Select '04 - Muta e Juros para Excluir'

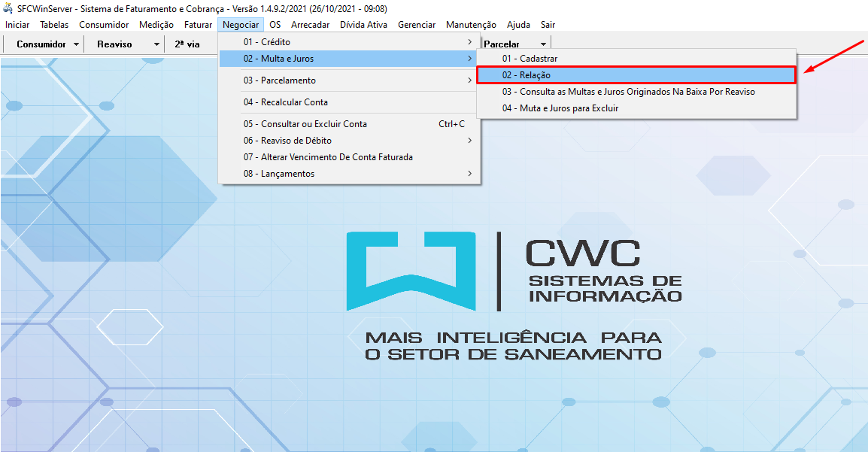pos(560,108)
